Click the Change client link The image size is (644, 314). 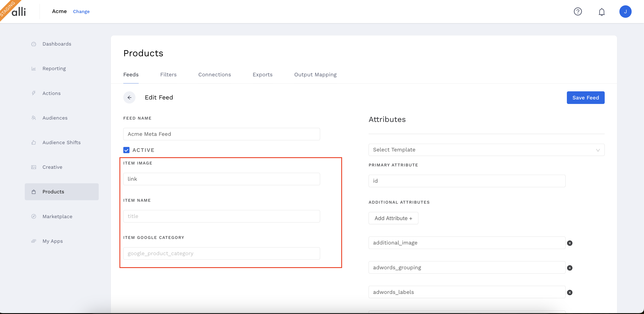(81, 12)
